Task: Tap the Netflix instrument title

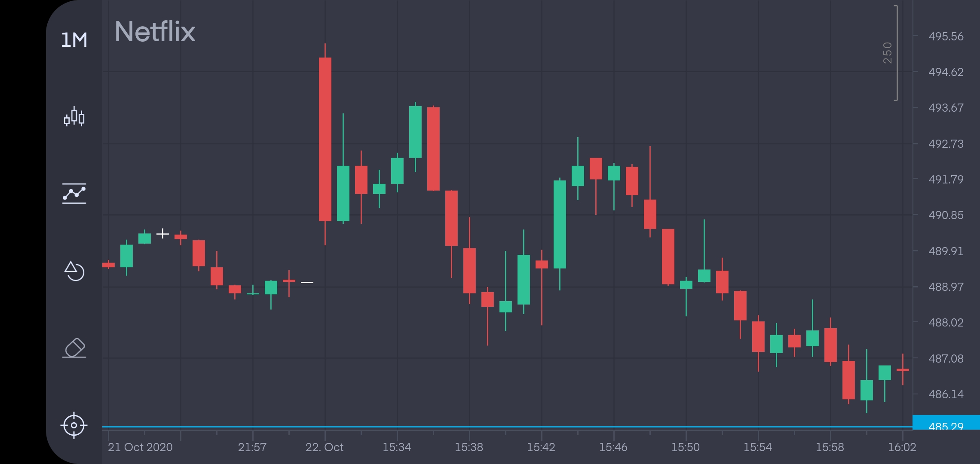Action: (x=155, y=32)
